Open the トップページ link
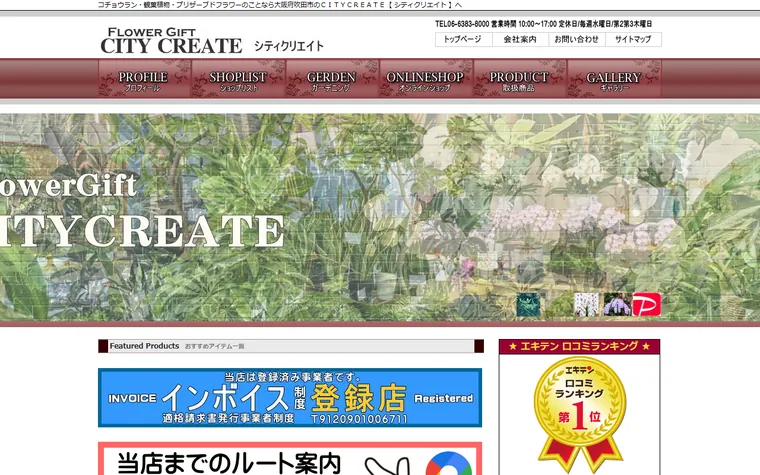 pyautogui.click(x=463, y=39)
